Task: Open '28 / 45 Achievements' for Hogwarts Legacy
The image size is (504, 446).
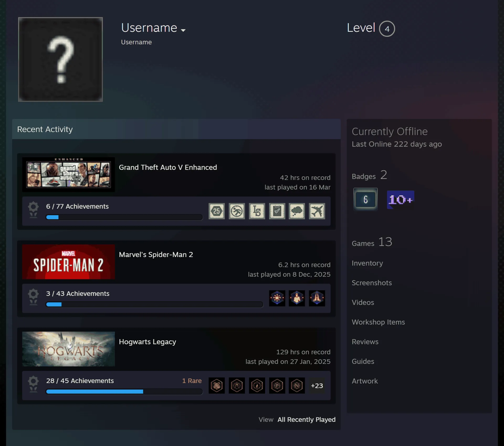Action: [x=80, y=381]
